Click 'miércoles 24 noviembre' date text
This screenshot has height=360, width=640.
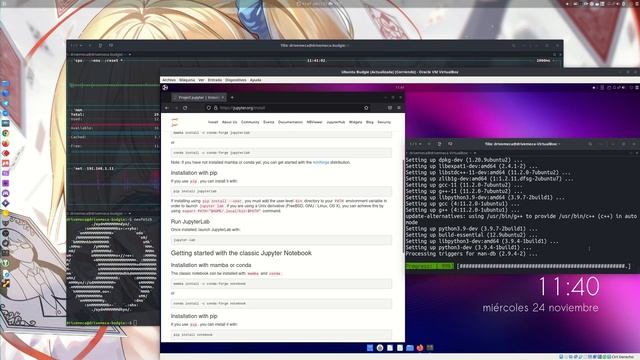tap(540, 308)
